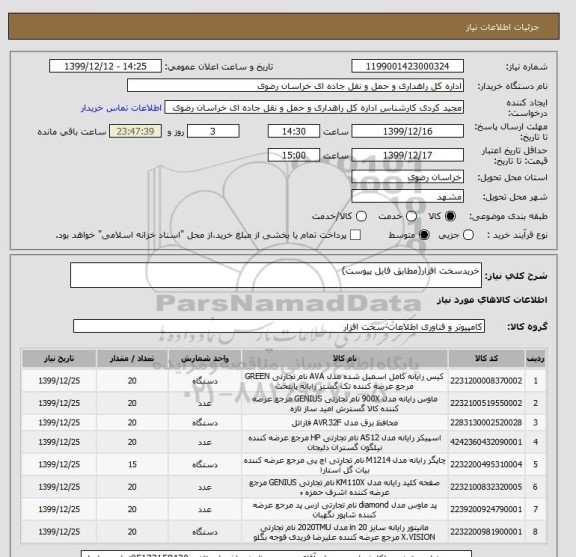Click the گروه کالا field

coord(279,326)
